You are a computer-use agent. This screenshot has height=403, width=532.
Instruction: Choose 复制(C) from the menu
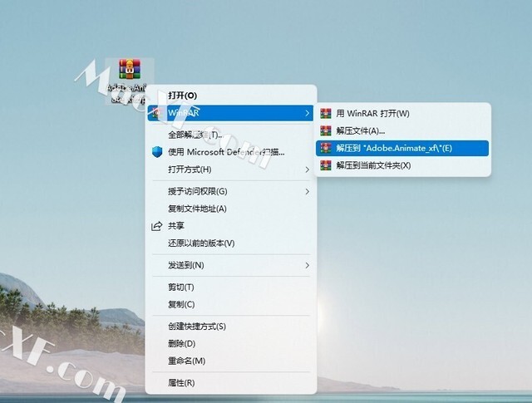[231, 304]
